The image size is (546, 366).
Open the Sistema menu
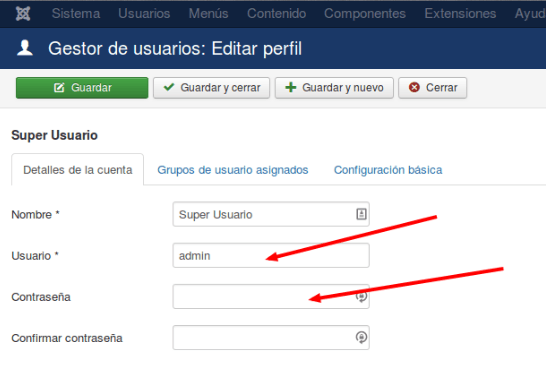76,14
